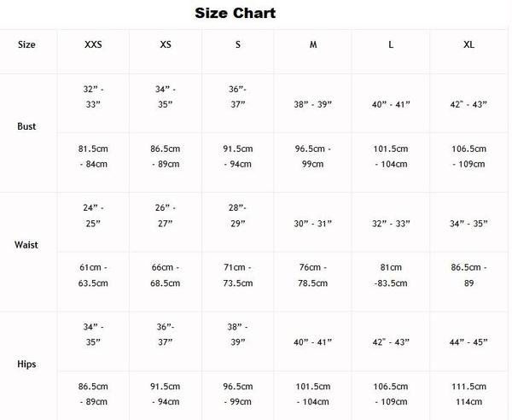Viewport: 512px width, 420px height.
Task: Select the 44" - 45" hips cell
Action: 468,342
